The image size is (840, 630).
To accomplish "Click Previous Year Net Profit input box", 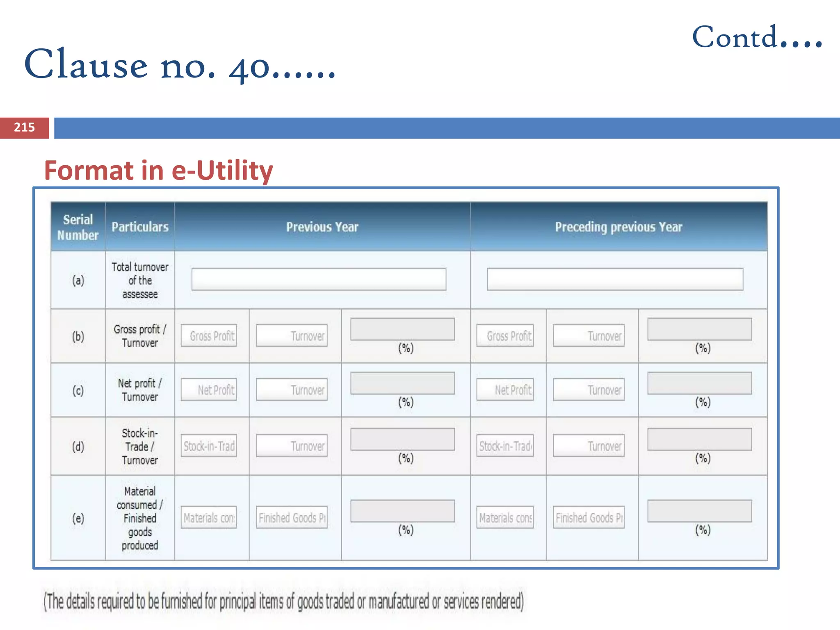I will pyautogui.click(x=209, y=389).
